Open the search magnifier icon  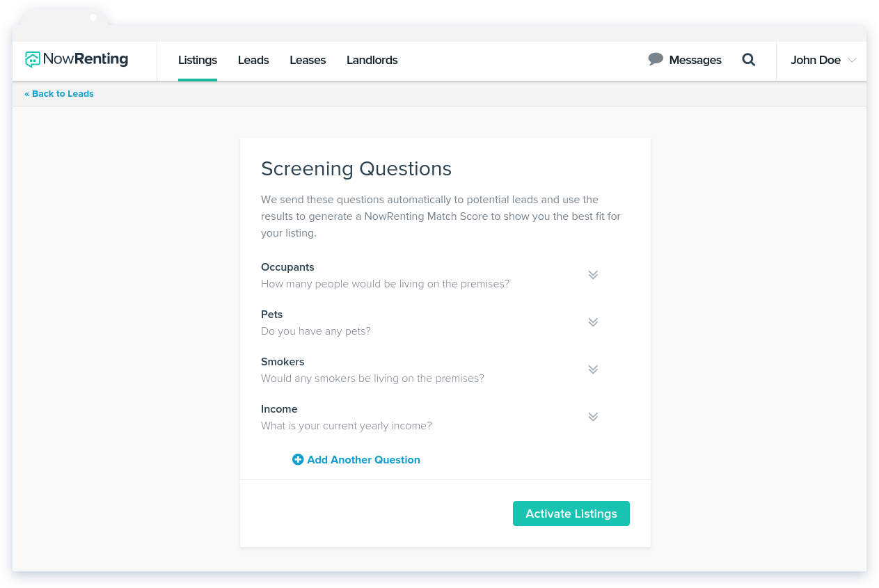click(749, 60)
